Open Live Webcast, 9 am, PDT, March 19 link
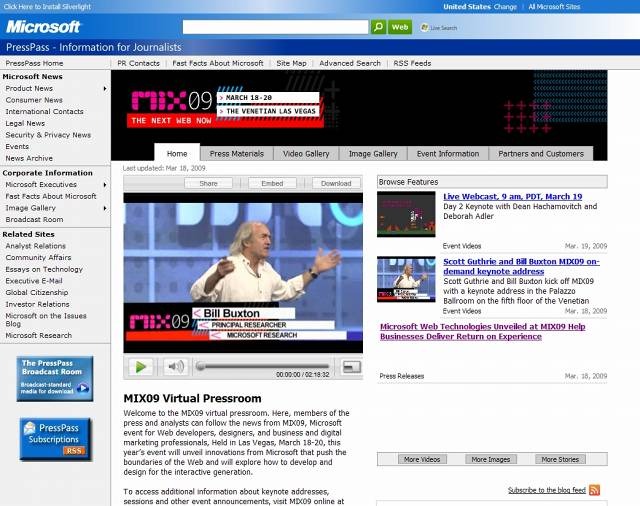 pyautogui.click(x=513, y=196)
